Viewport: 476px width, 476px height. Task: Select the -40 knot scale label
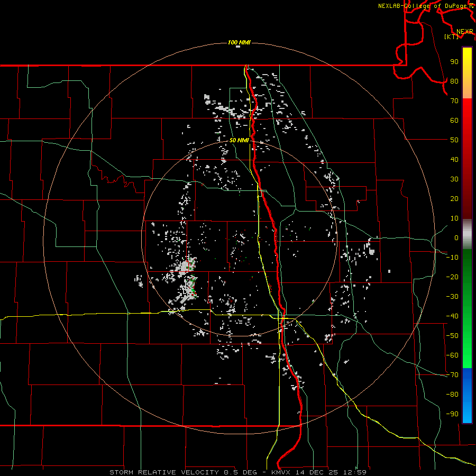[x=452, y=316]
